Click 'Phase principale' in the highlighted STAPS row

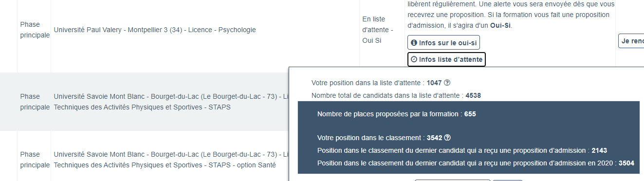(35, 102)
